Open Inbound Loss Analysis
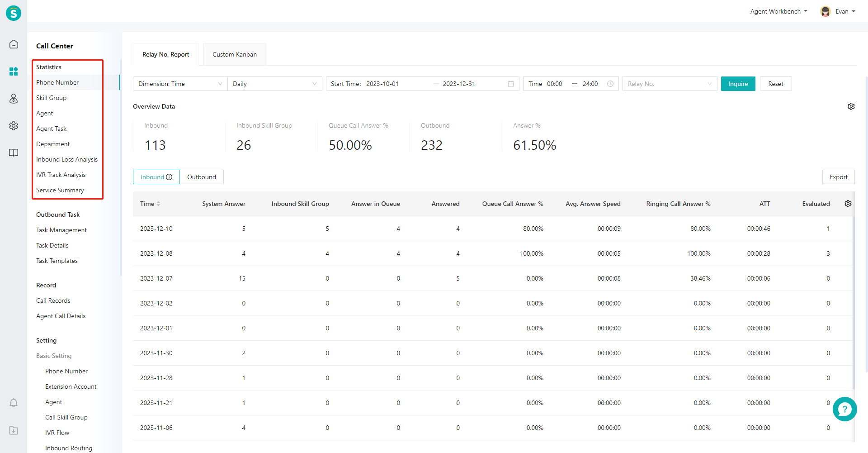Viewport: 868px width, 453px height. (67, 159)
